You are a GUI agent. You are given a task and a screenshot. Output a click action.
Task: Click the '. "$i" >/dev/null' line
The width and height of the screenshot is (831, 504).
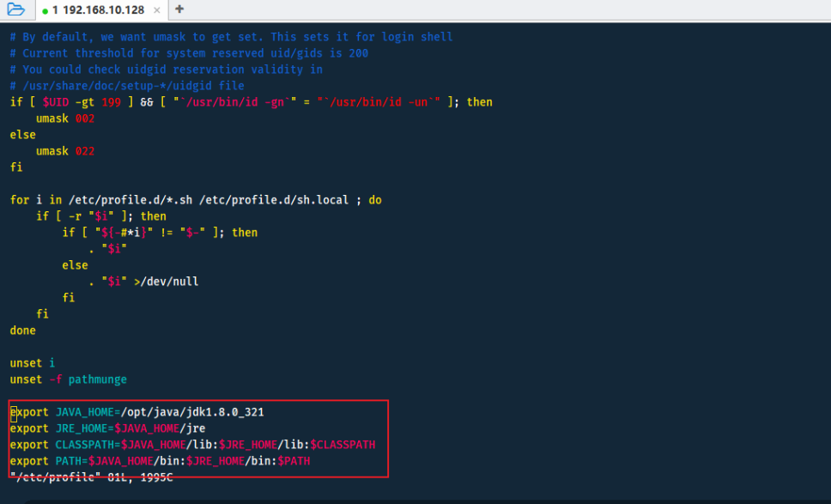pos(143,282)
